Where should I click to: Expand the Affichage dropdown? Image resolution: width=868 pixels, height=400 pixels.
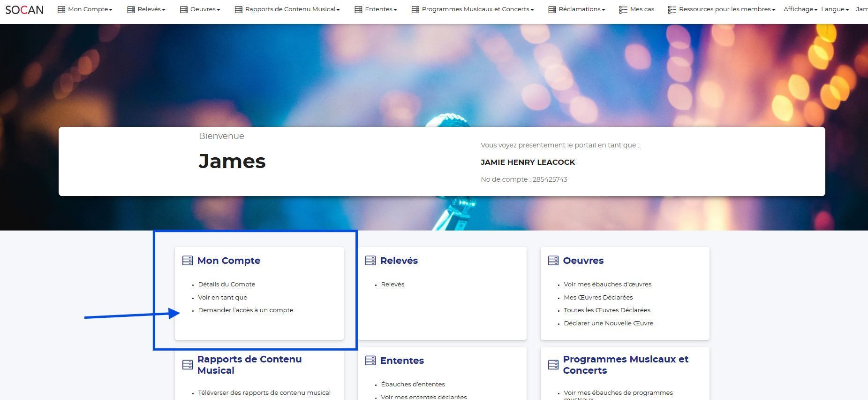pos(800,9)
